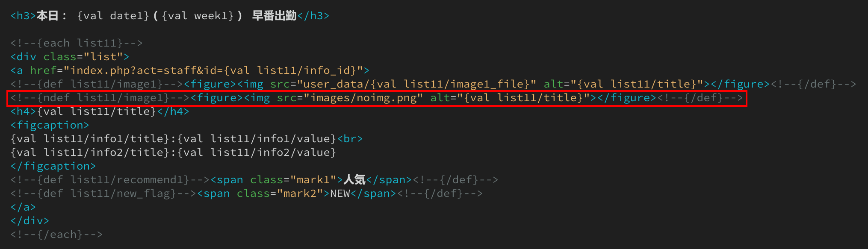Click the {val date1} placeholder
The height and width of the screenshot is (249, 868).
point(113,16)
